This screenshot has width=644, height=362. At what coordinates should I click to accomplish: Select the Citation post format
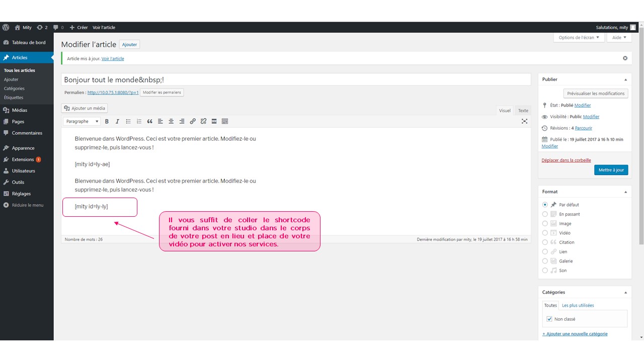click(x=545, y=242)
